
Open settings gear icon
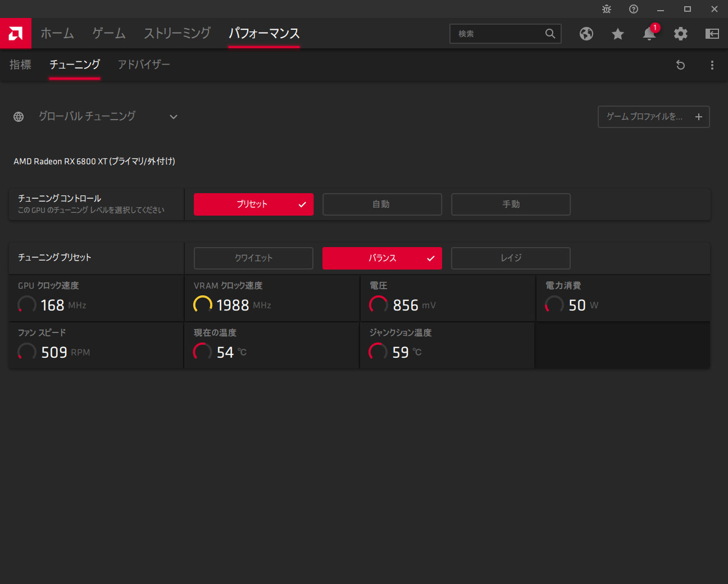(x=681, y=34)
